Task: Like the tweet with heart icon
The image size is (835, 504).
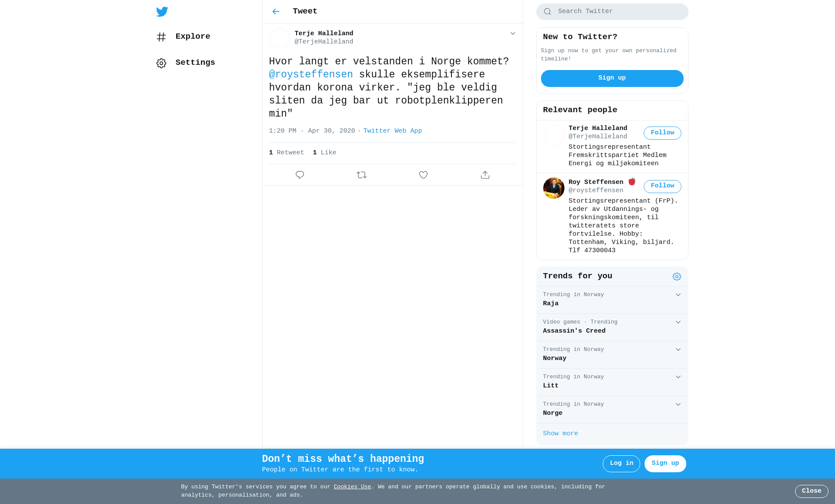Action: coord(423,175)
